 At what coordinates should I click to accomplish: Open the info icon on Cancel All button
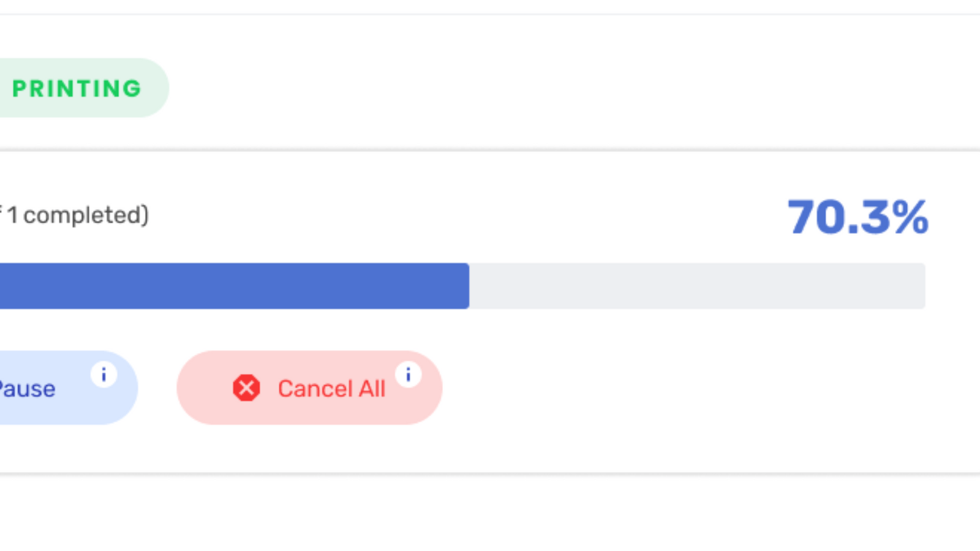(408, 374)
